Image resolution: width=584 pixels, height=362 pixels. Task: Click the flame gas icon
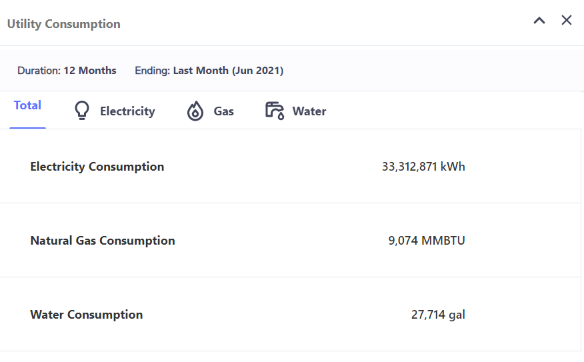pos(195,111)
